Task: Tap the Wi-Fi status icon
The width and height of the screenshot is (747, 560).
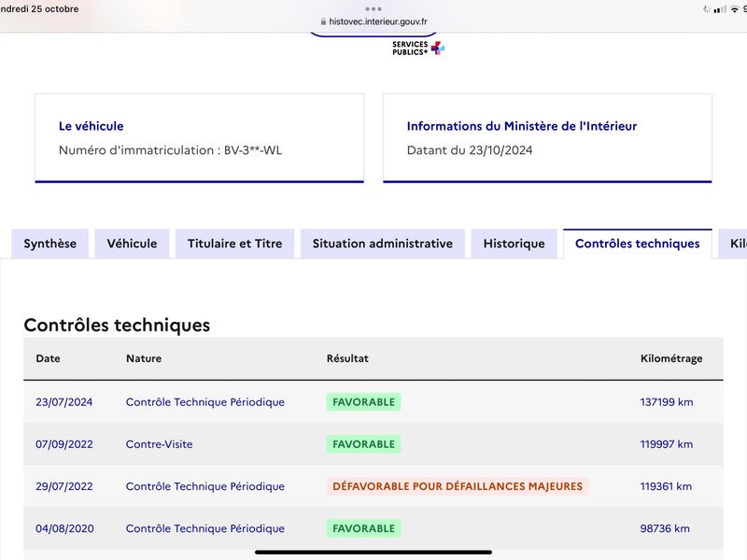Action: [735, 9]
